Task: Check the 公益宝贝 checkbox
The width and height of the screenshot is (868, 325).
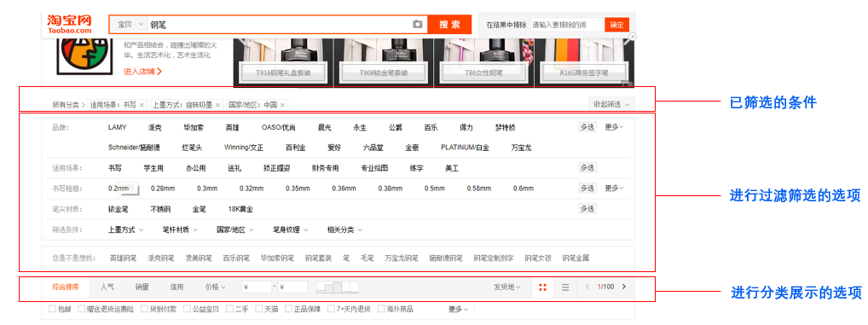Action: click(x=187, y=309)
